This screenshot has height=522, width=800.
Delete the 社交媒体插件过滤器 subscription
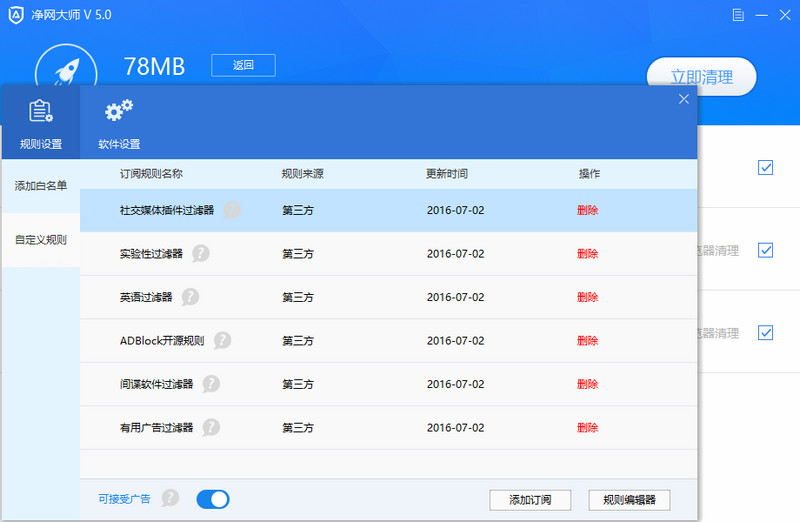(x=587, y=210)
